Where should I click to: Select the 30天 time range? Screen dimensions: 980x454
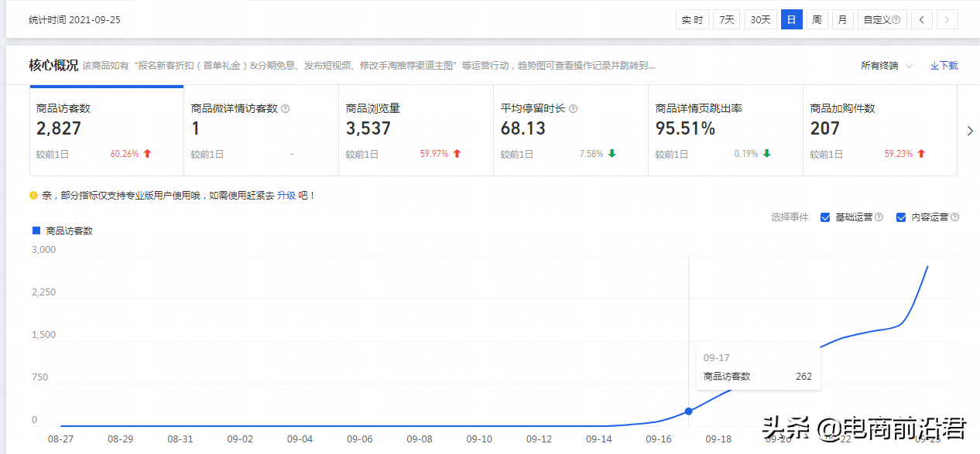tap(761, 20)
